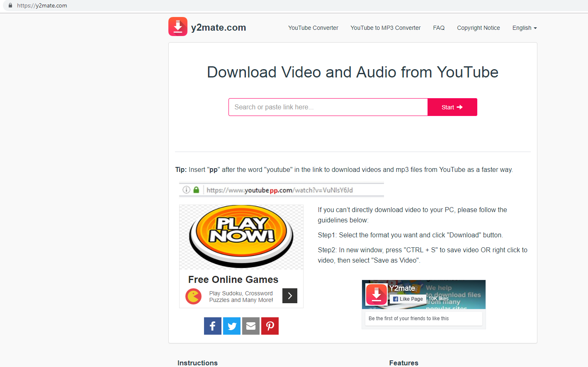Share page on Twitter icon
Image resolution: width=588 pixels, height=367 pixels.
click(232, 326)
